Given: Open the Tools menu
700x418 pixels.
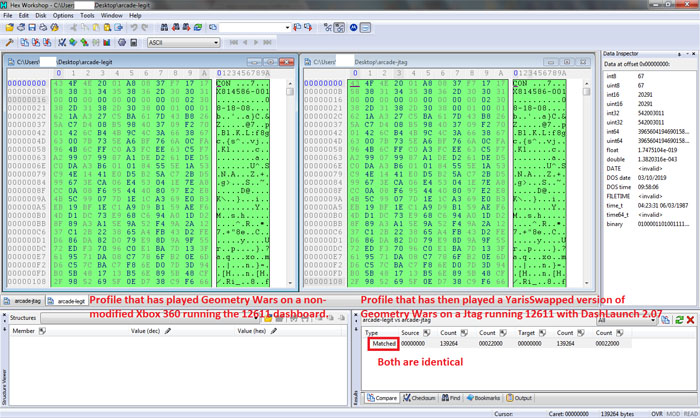Looking at the screenshot, I should click(x=87, y=16).
